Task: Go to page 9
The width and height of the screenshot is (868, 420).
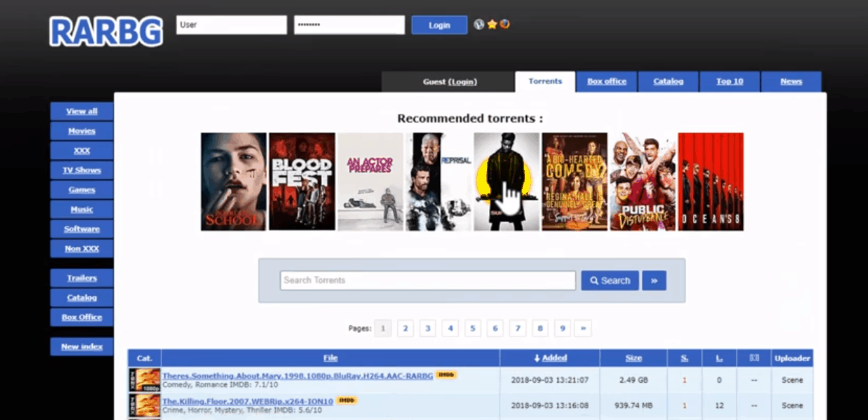Action: point(562,328)
